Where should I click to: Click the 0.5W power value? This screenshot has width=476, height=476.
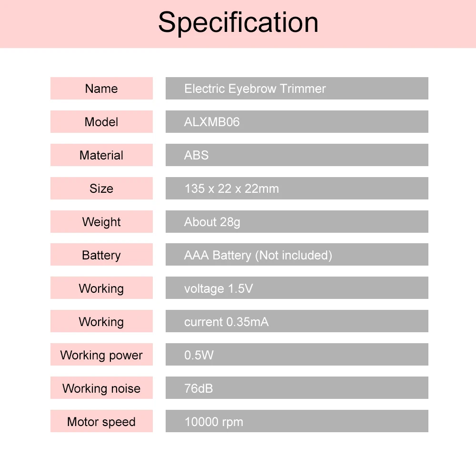[x=199, y=355]
